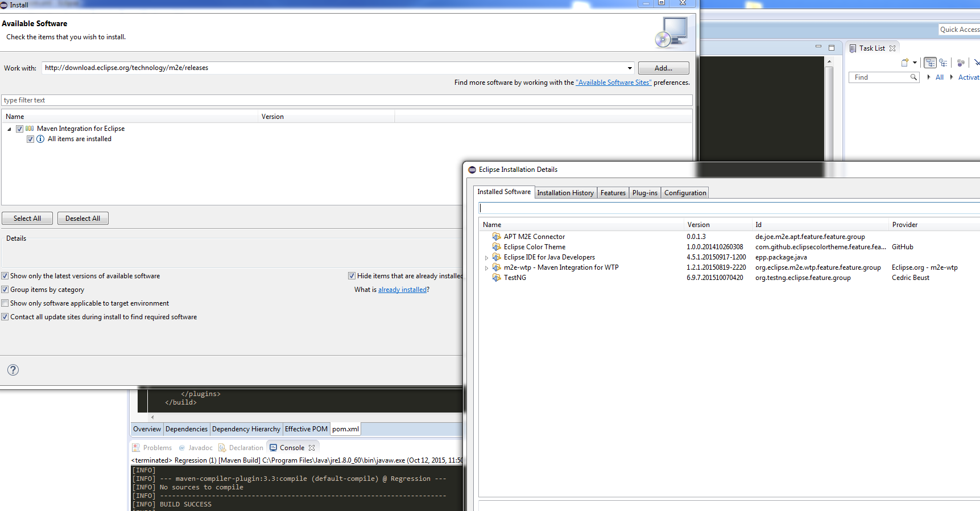Click the Eclipse IDE for Java Developers icon
This screenshot has width=980, height=511.
pos(497,257)
